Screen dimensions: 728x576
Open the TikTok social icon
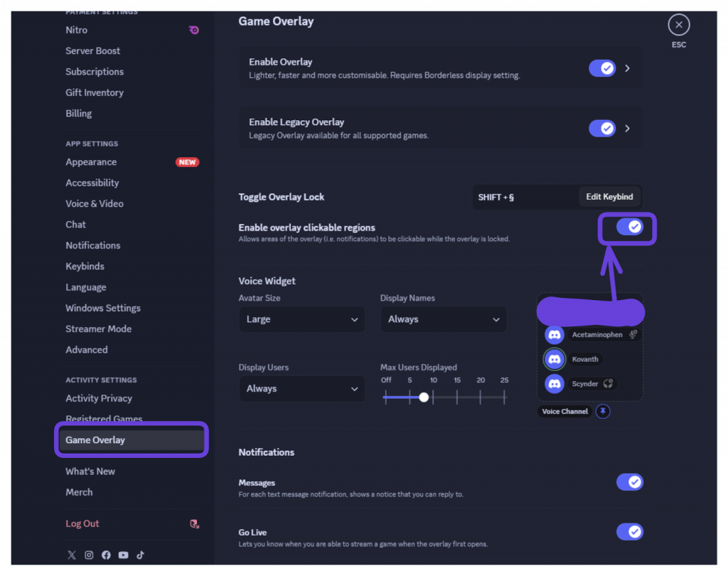click(x=141, y=555)
